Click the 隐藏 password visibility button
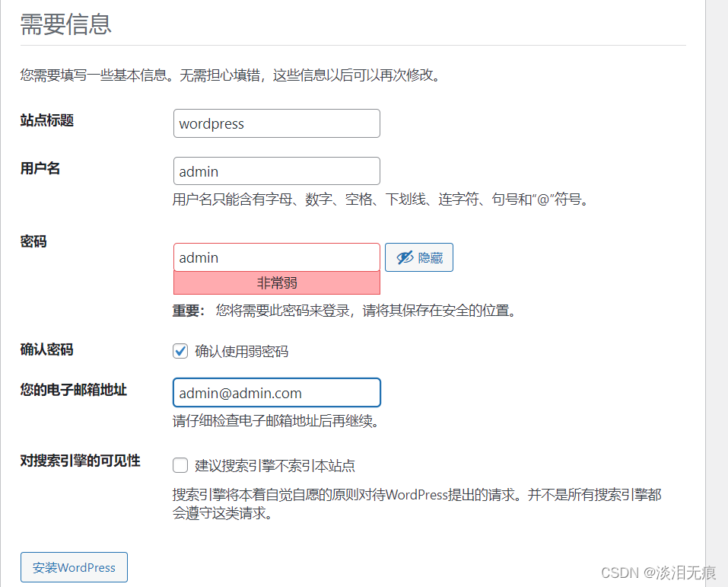Screen dimensions: 728x587 click(x=419, y=257)
